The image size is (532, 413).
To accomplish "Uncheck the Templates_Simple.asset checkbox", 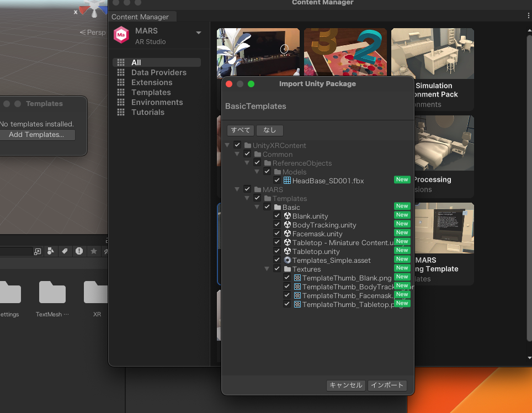I will (277, 260).
